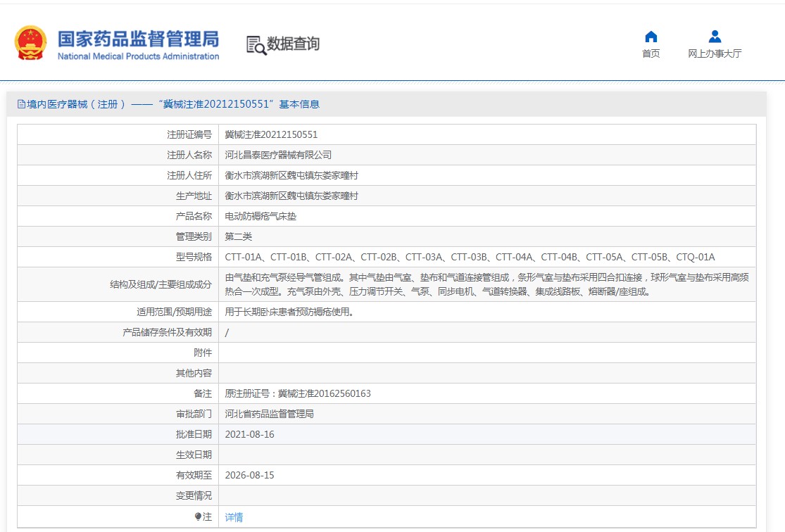This screenshot has width=785, height=532.
Task: Click approval date 2021-08-16
Action: click(249, 434)
